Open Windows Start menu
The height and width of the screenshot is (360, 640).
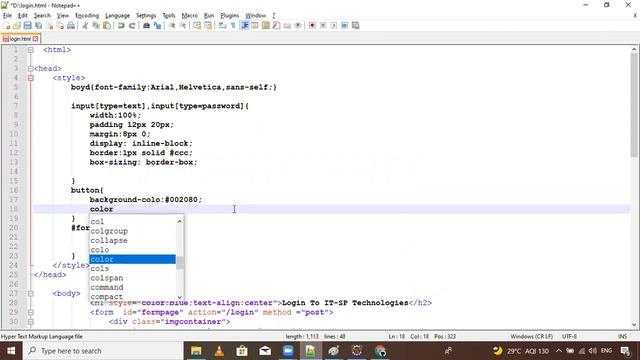coord(11,351)
